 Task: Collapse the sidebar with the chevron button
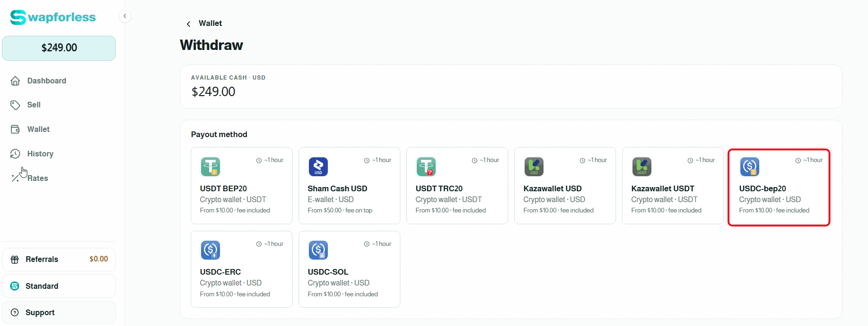(125, 16)
